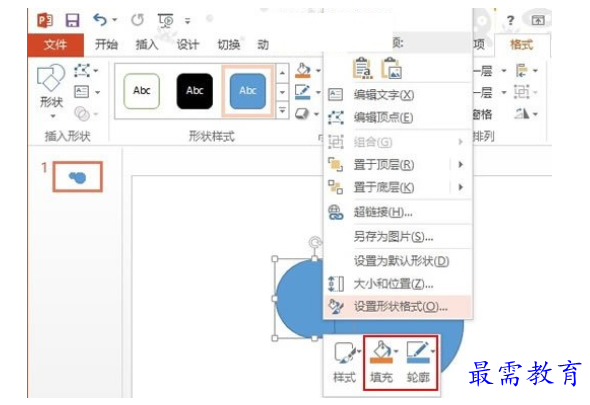Open ribbon shape fill dropdown arrow
Viewport: 590px width, 405px height.
318,70
